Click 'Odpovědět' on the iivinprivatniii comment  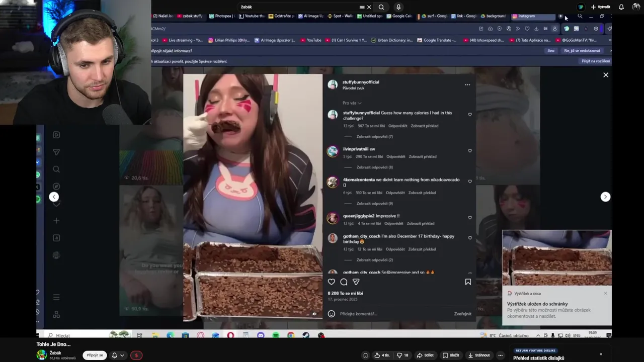click(396, 156)
